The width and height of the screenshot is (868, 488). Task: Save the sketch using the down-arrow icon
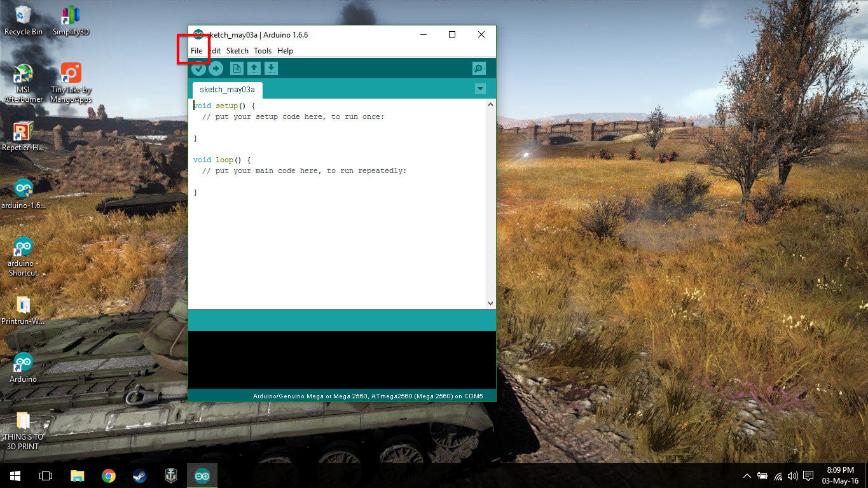tap(271, 69)
